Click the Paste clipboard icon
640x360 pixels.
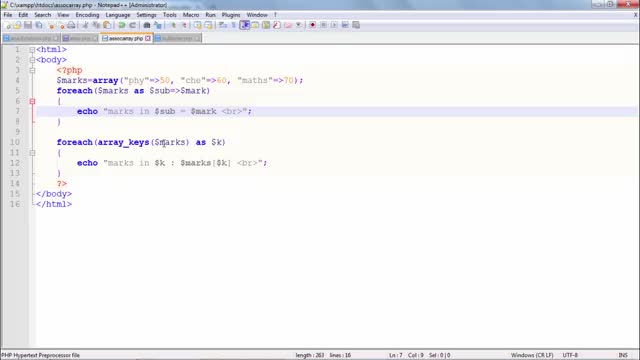pos(107,25)
